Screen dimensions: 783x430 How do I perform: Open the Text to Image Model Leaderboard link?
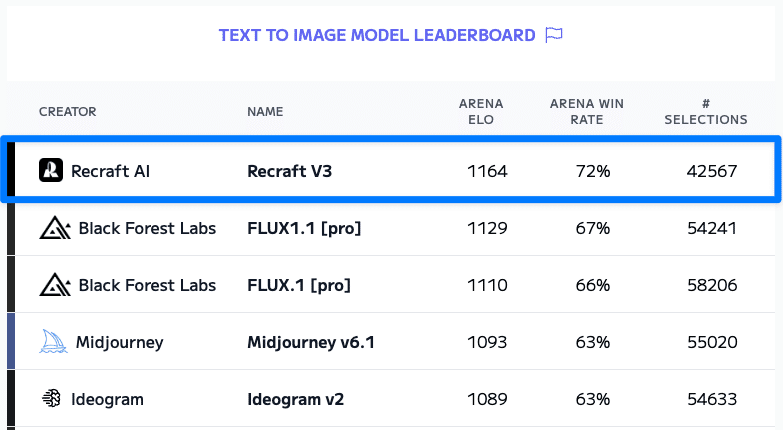[x=377, y=35]
